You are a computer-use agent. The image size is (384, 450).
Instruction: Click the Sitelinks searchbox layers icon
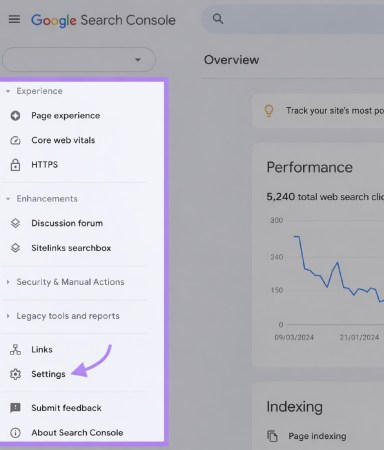[15, 248]
